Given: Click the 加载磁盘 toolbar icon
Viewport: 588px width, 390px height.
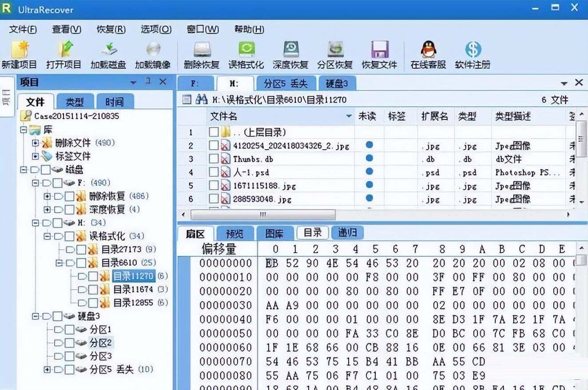Looking at the screenshot, I should coord(108,50).
